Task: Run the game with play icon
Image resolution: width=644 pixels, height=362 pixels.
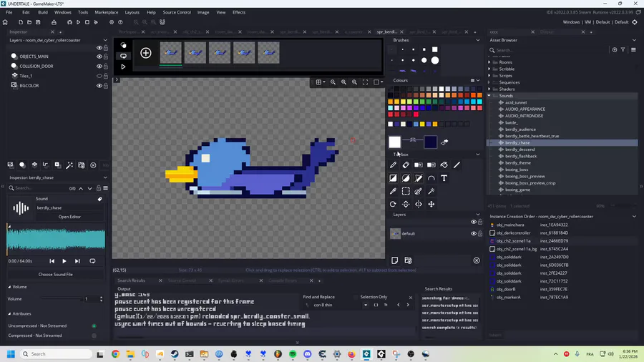Action: (x=79, y=22)
